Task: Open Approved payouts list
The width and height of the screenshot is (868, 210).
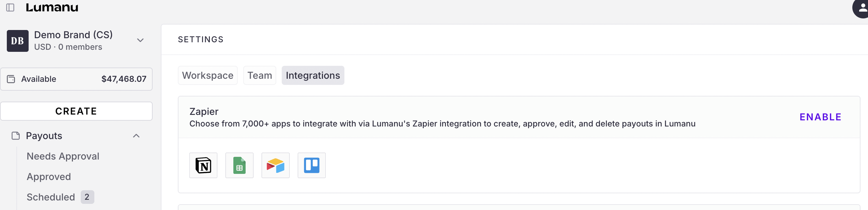Action: (x=49, y=177)
